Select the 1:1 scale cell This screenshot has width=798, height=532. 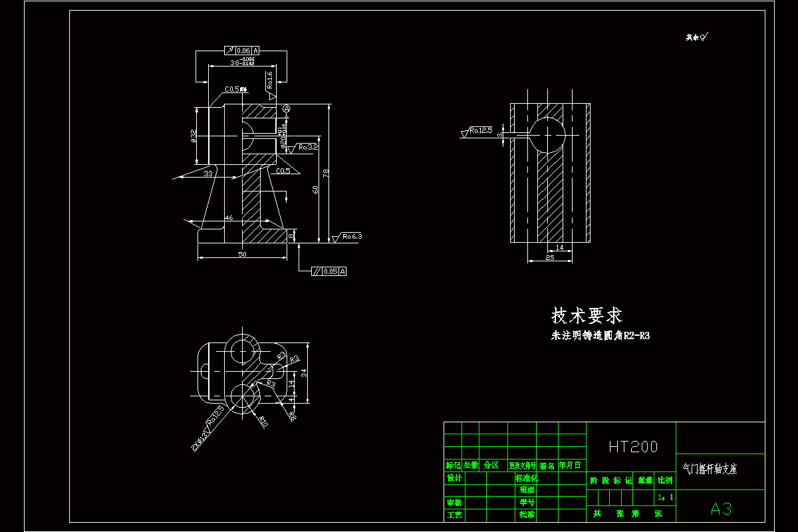[x=665, y=498]
